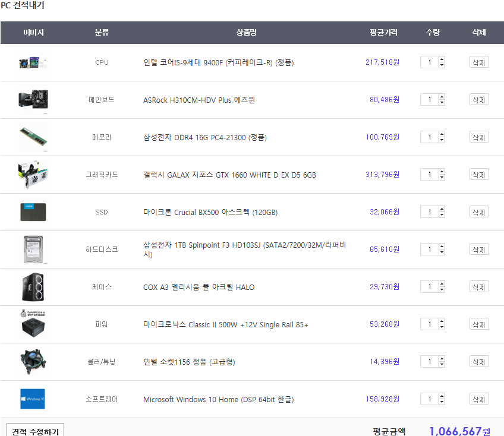Viewport: 504px width, 436px height.
Task: Increase 파워 quantity with up arrow
Action: (x=442, y=321)
